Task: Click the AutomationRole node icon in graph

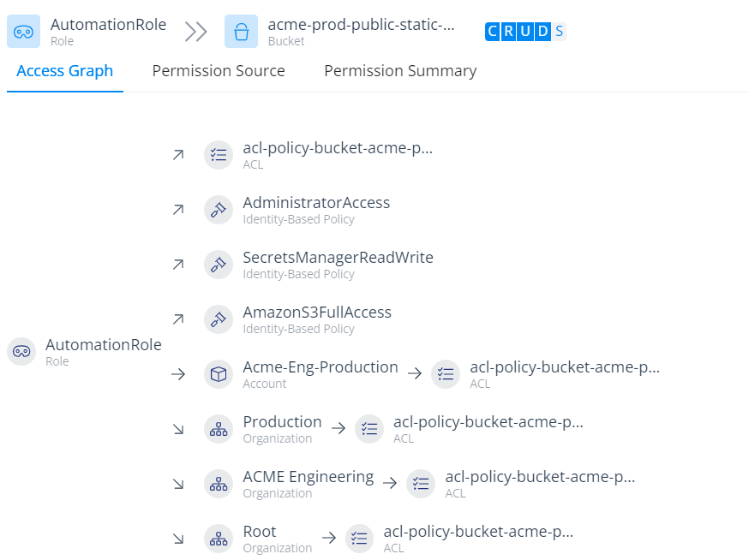Action: tap(21, 351)
